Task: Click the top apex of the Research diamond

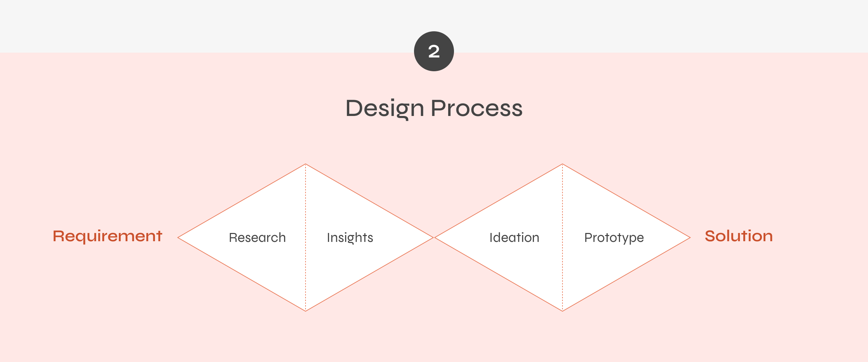Action: point(306,164)
